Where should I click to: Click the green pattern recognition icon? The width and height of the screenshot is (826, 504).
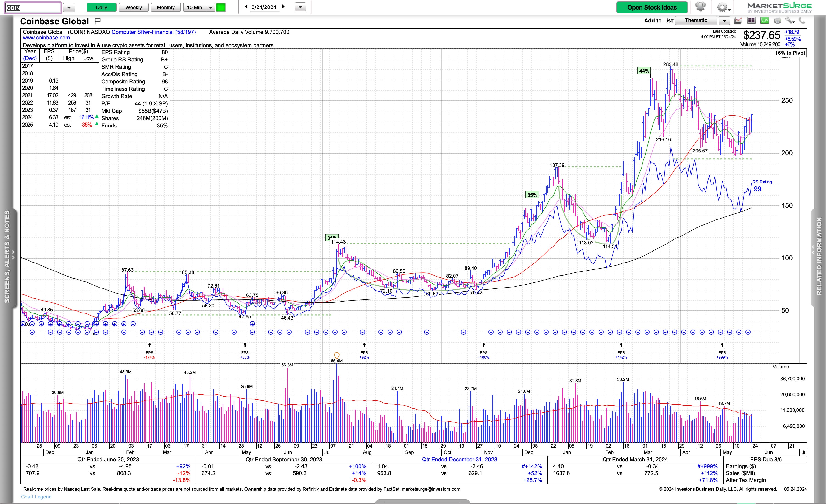click(x=765, y=20)
